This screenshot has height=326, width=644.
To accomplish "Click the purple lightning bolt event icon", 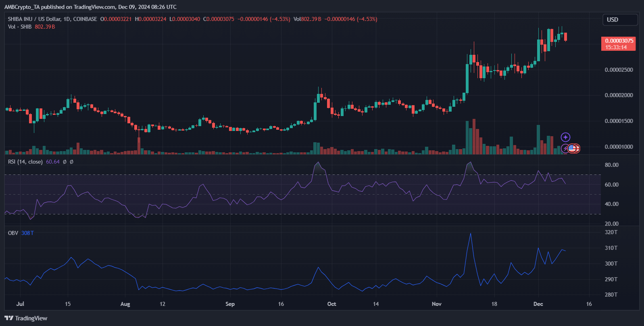I will pyautogui.click(x=565, y=149).
